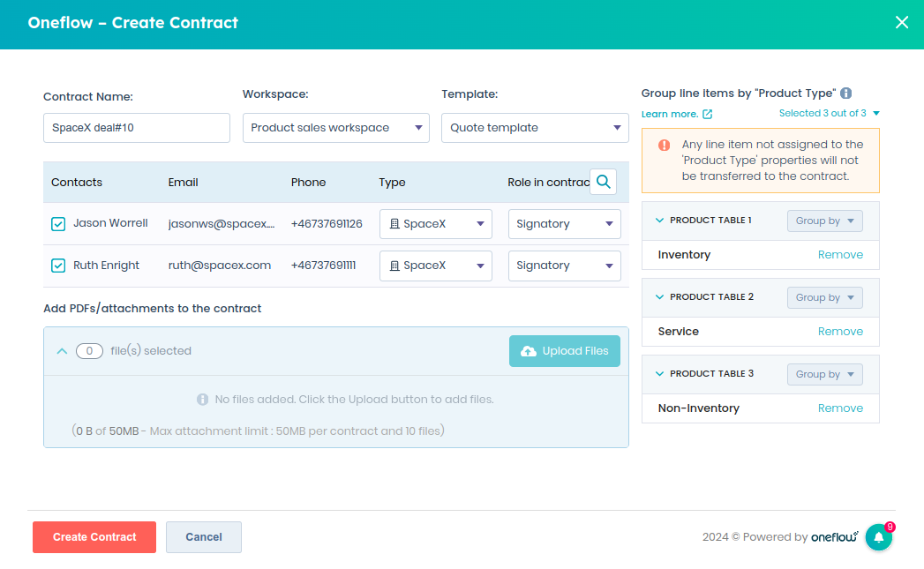The height and width of the screenshot is (569, 924).
Task: Click the external link icon next to Learn more
Action: pos(707,115)
